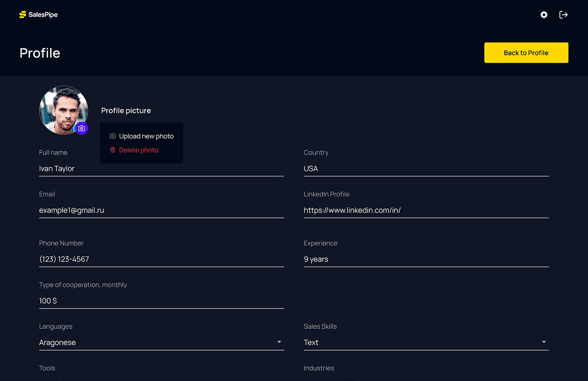Click the logout icon
588x381 pixels.
563,15
